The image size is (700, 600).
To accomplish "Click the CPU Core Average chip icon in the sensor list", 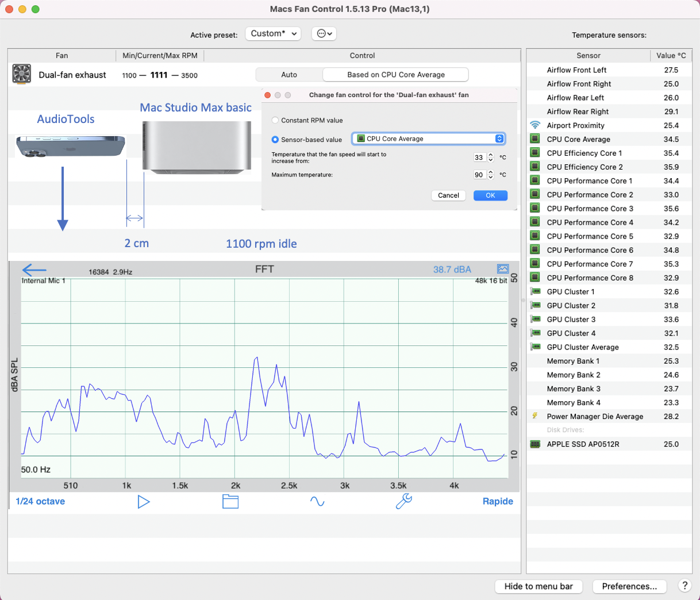I will coord(535,139).
